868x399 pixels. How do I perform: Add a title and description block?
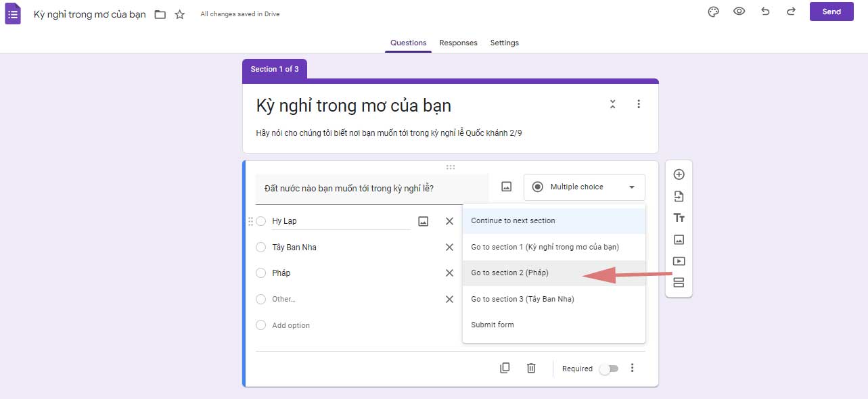click(x=679, y=217)
